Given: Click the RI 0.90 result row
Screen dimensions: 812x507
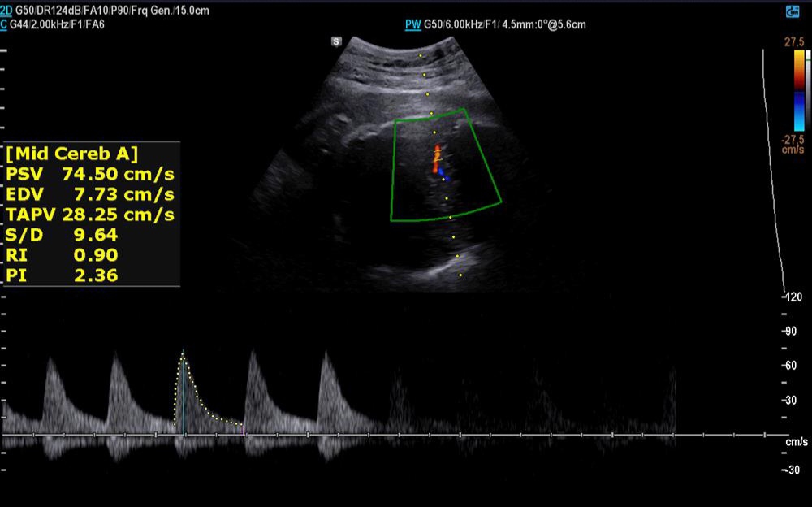Looking at the screenshot, I should pyautogui.click(x=62, y=255).
